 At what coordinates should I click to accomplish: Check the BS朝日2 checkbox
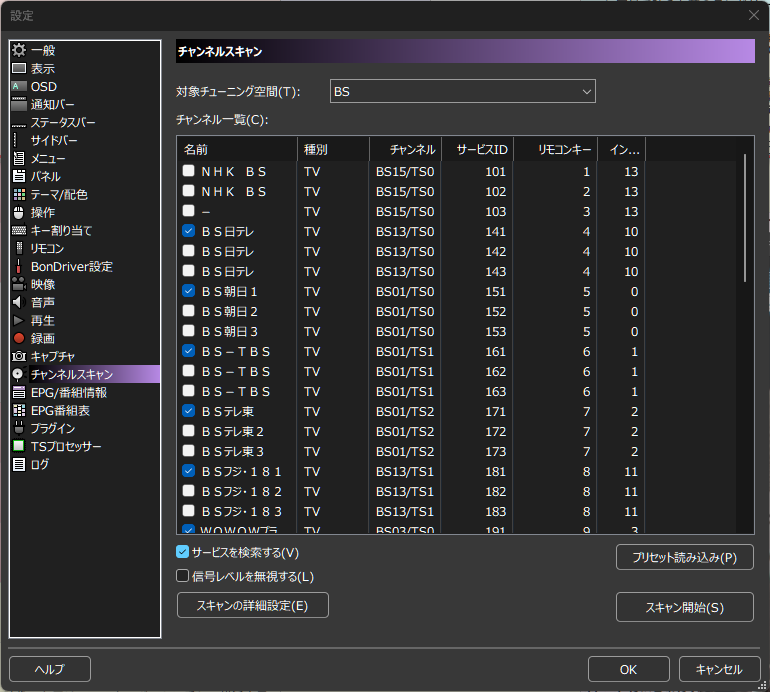(x=189, y=311)
